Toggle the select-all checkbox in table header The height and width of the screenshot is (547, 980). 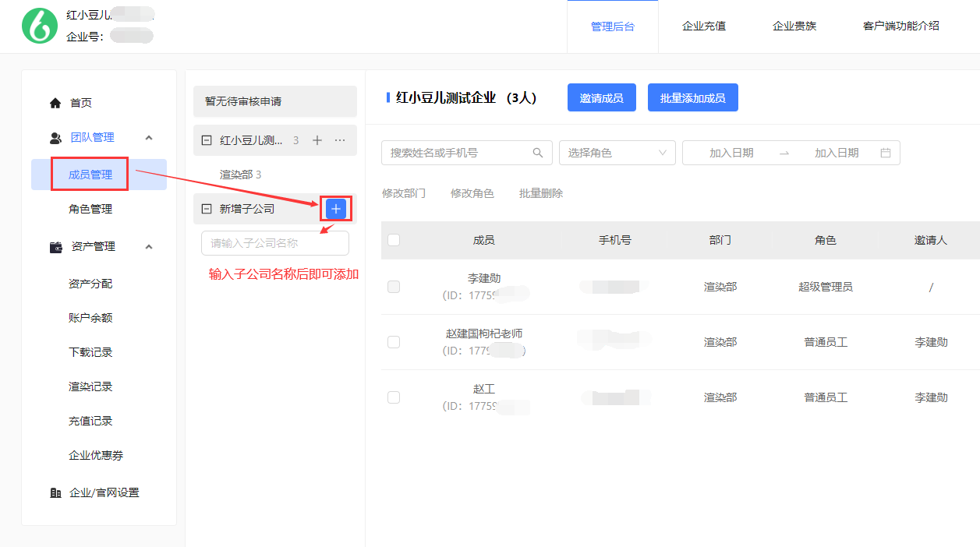click(394, 240)
